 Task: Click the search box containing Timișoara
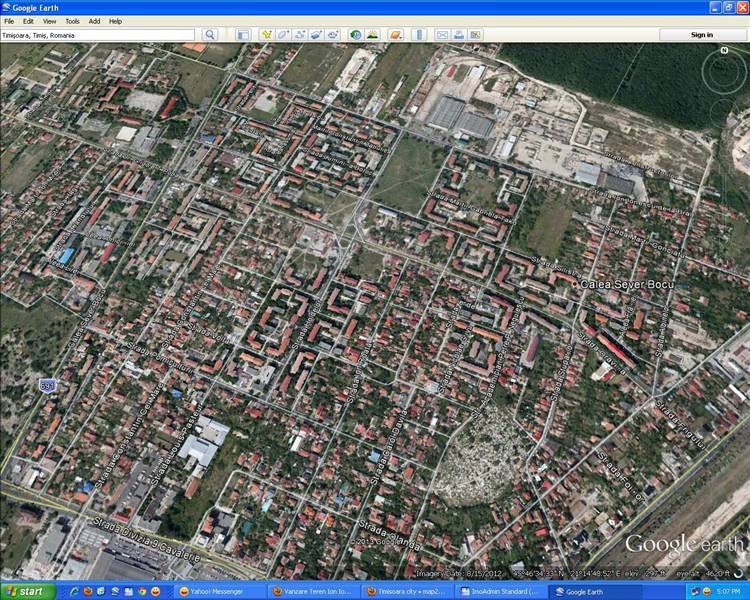pos(97,35)
